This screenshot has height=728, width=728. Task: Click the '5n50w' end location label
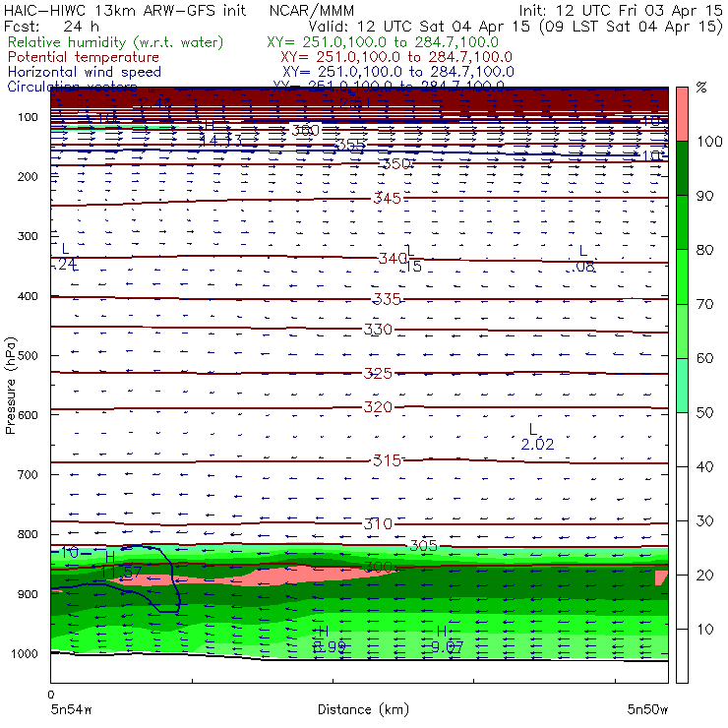[x=647, y=709]
